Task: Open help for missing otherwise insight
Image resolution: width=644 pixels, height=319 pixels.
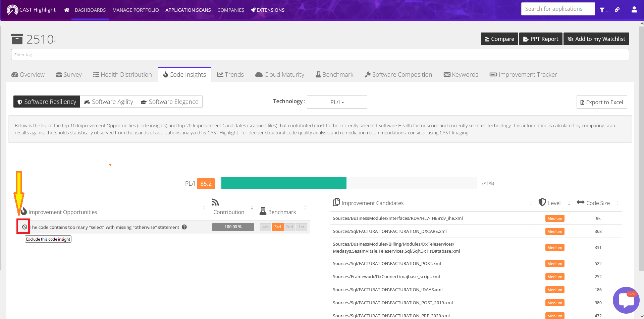Action: (184, 227)
